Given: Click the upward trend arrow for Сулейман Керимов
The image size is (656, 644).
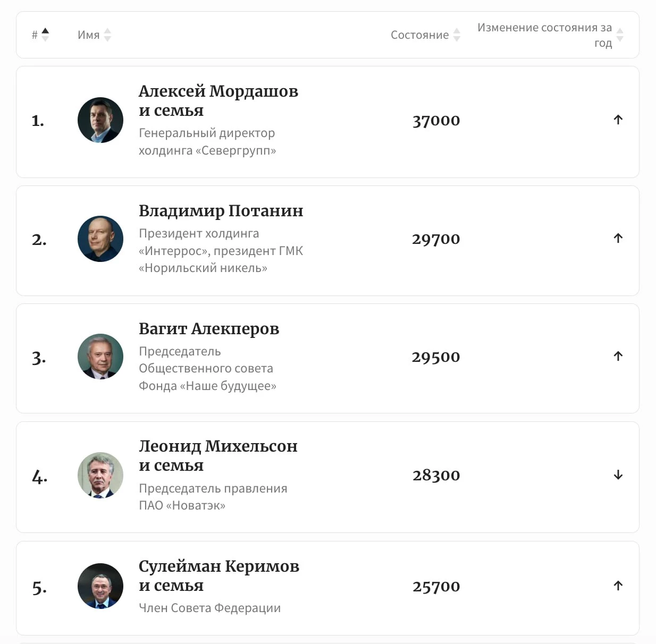Looking at the screenshot, I should coord(618,586).
